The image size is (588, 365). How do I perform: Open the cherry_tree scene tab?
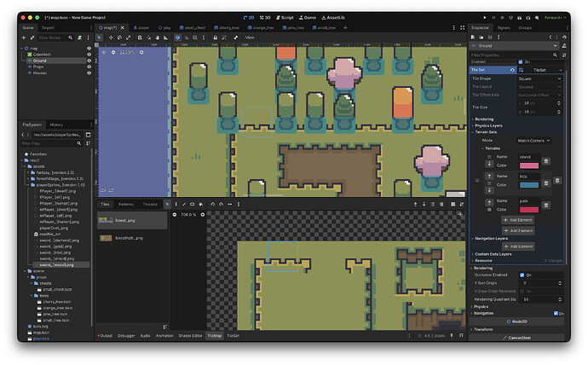tap(228, 27)
